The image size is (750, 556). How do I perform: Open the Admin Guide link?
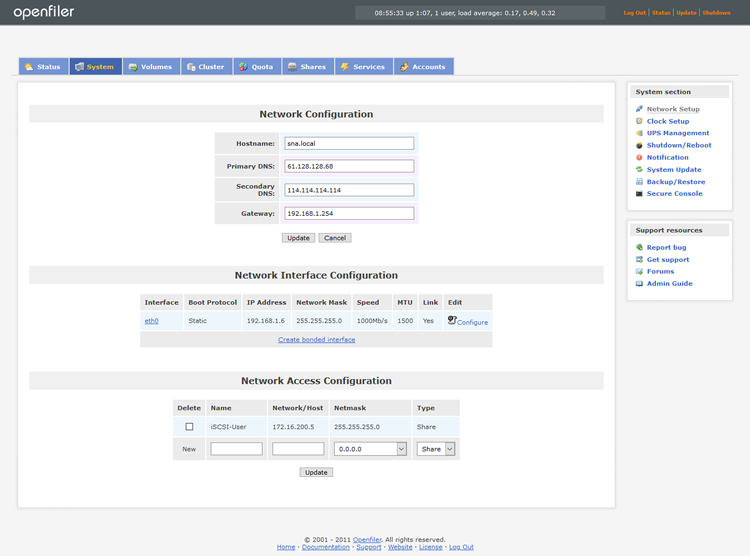(x=669, y=283)
